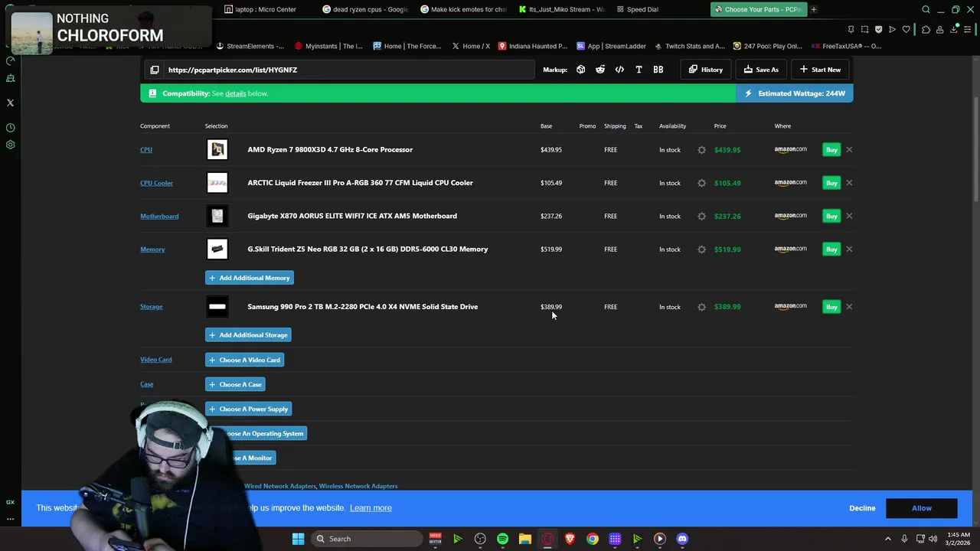This screenshot has width=980, height=551.
Task: Click the Gigabyte X870 AORUS ELITE product name
Action: point(352,216)
